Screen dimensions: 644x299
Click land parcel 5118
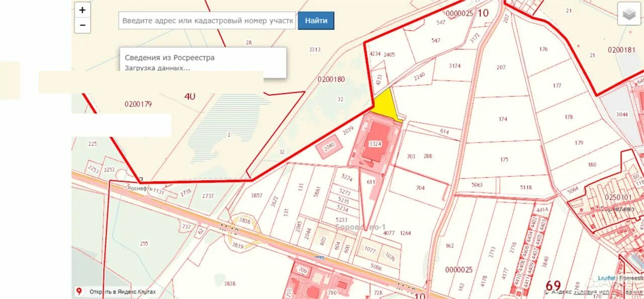(x=525, y=187)
